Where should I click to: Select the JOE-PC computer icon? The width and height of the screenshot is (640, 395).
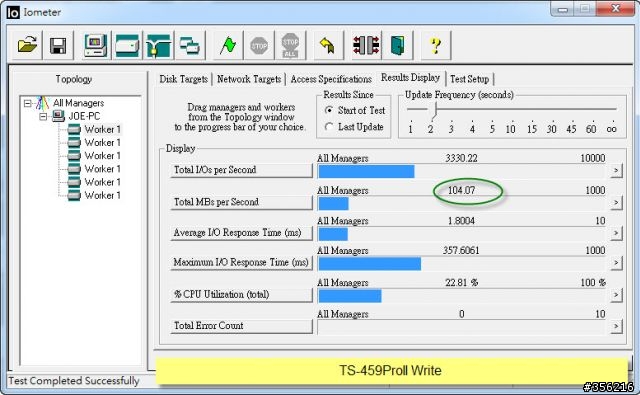pos(58,116)
